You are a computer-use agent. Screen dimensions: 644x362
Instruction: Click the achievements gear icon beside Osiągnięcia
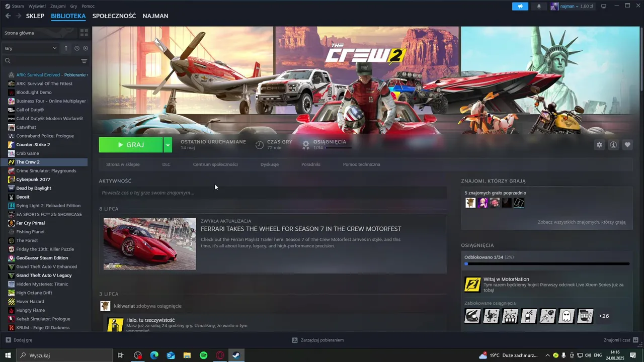[x=305, y=145]
